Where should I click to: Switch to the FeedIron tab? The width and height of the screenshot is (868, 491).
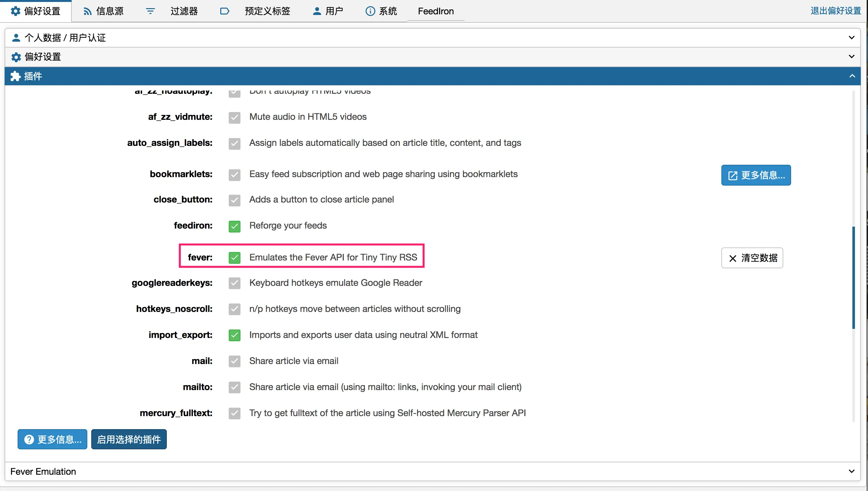[436, 11]
